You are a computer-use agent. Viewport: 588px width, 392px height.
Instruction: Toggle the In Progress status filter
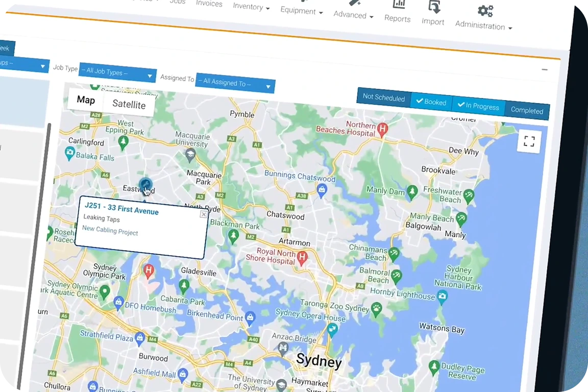[478, 106]
